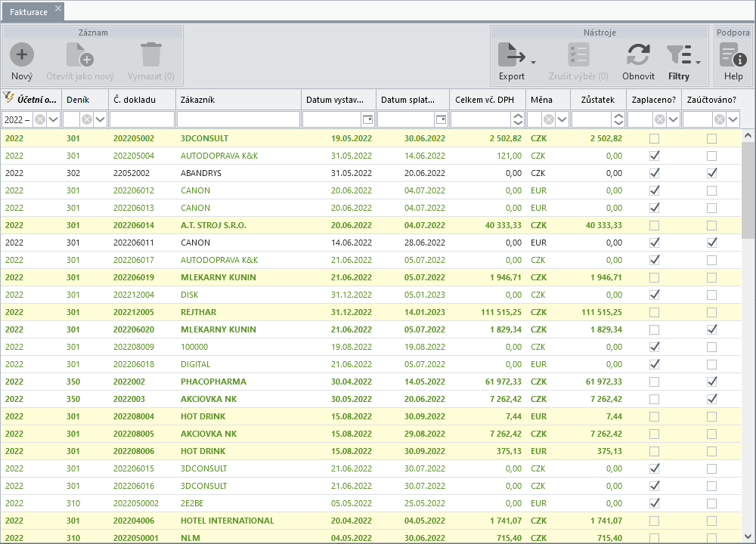Expand the Export dropdown arrow
The image size is (756, 544).
[x=533, y=62]
